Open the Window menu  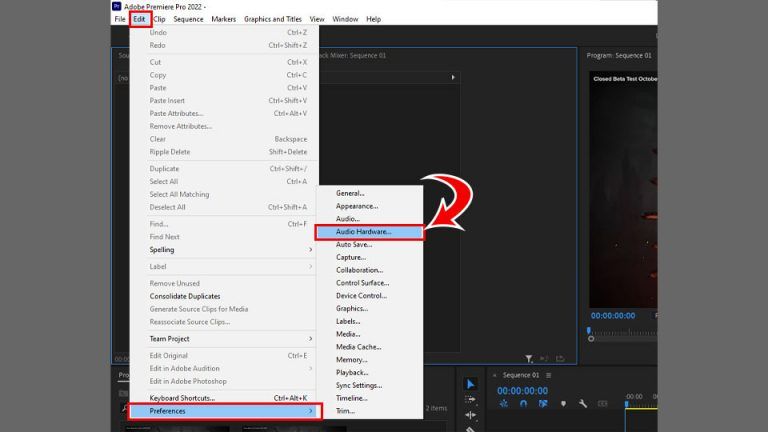pos(345,19)
